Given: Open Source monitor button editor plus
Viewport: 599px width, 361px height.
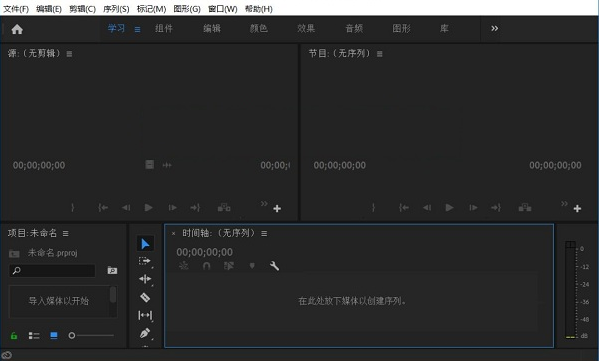Looking at the screenshot, I should 277,209.
